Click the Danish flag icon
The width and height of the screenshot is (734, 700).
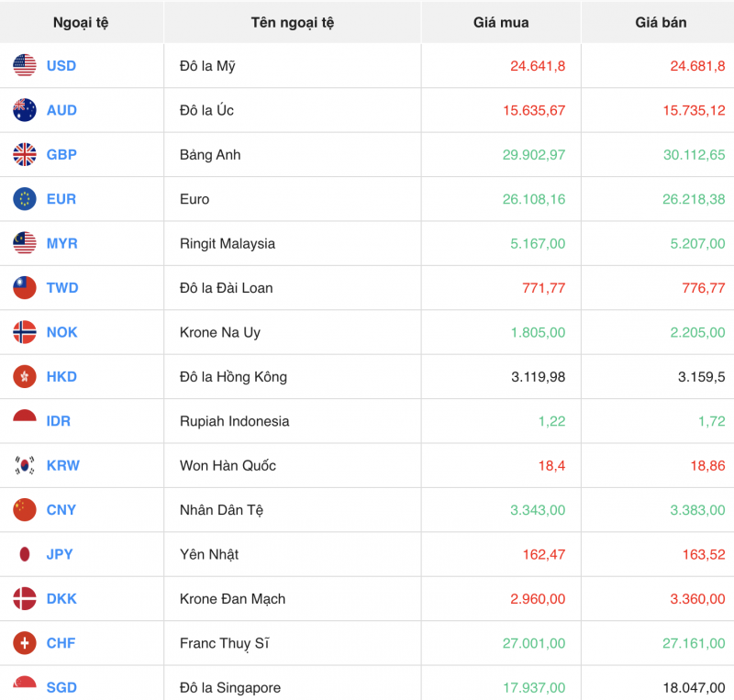pyautogui.click(x=25, y=599)
